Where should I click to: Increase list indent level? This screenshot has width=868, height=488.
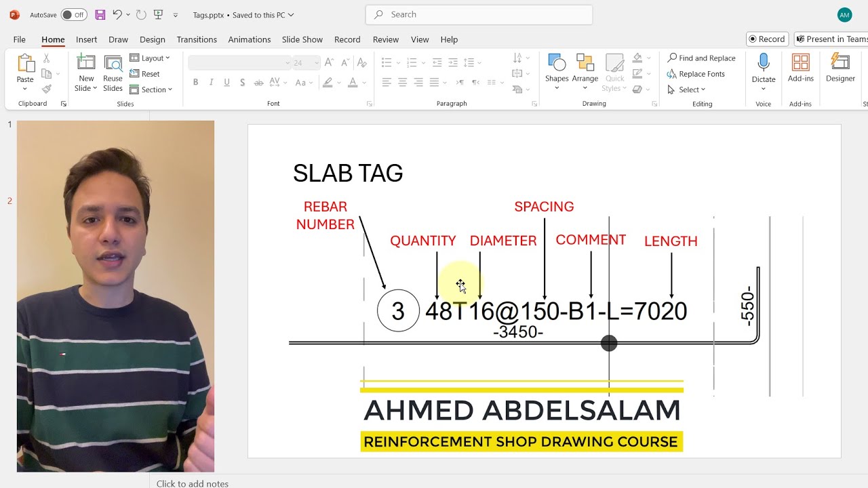pyautogui.click(x=453, y=62)
